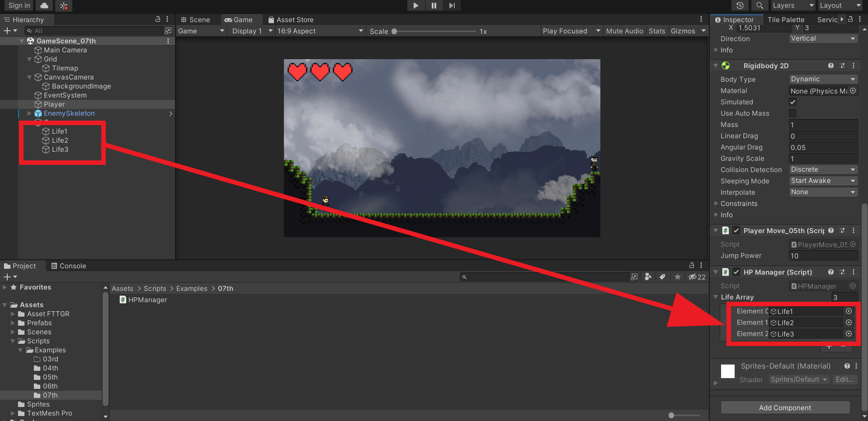Open Rigidbody 2D help icon
The image size is (868, 421).
(x=831, y=65)
